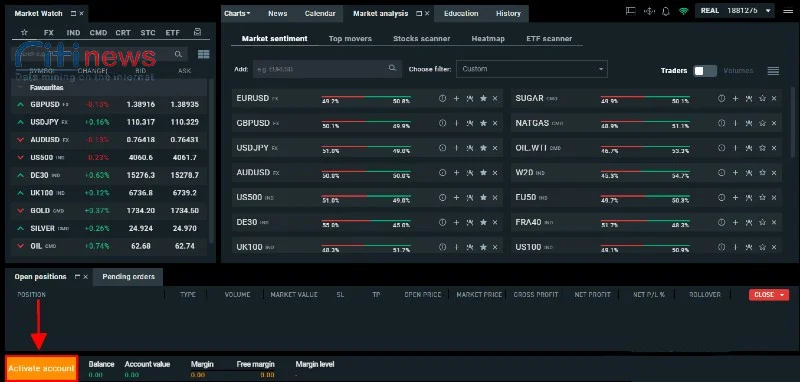Open the red CLOSE button dropdown arrow
The image size is (800, 382).
point(783,295)
